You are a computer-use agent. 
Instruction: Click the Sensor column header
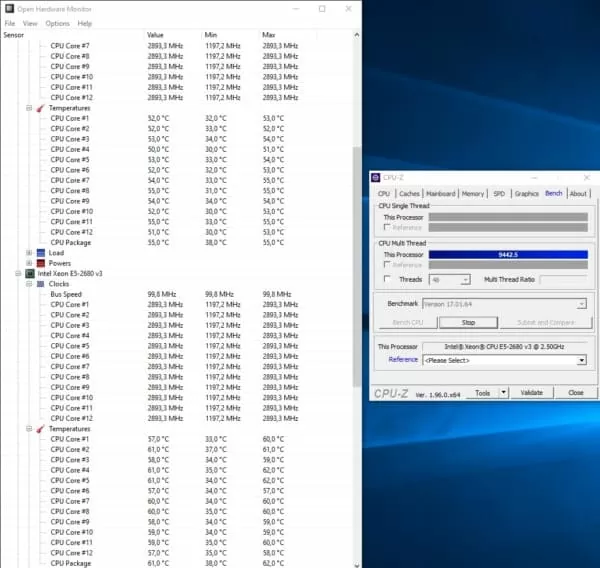coord(72,35)
